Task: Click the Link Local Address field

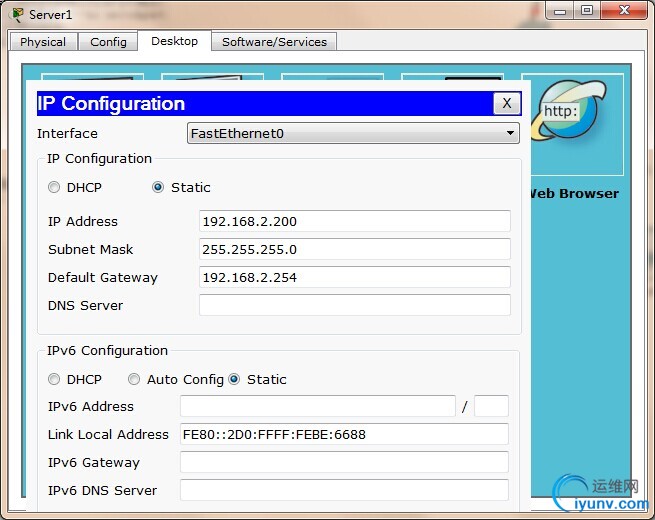Action: click(344, 434)
